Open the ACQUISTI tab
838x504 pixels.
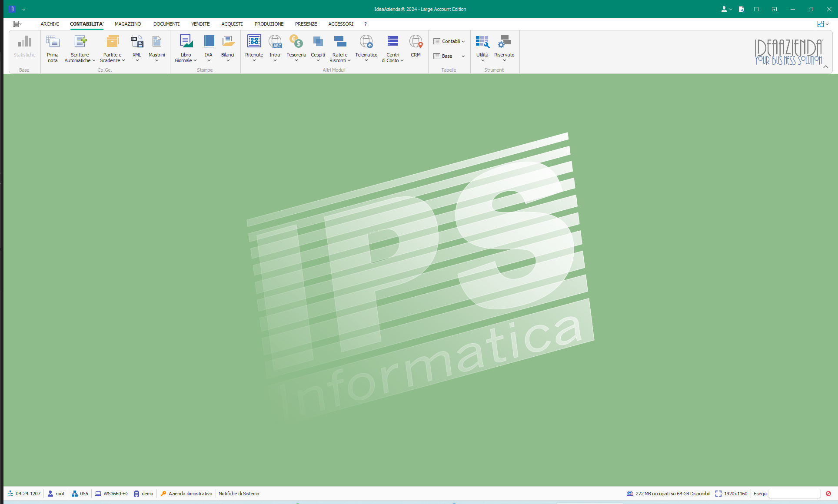(232, 24)
